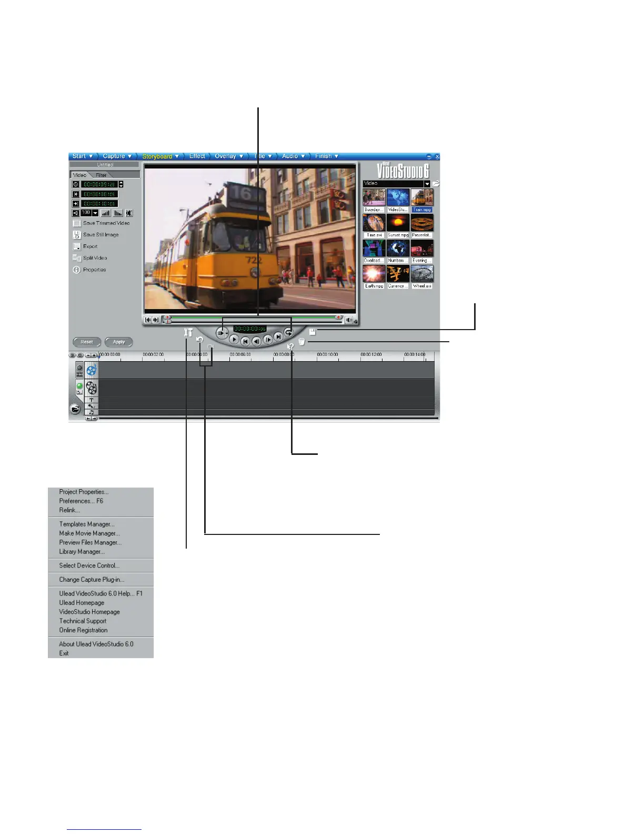644x834 pixels.
Task: Toggle the play mode clip/project button
Action: 222,333
